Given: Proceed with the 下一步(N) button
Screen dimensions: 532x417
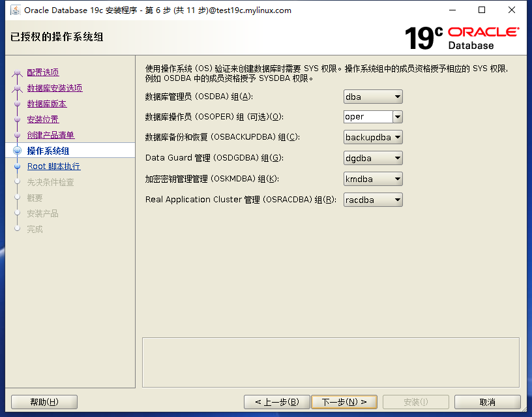Looking at the screenshot, I should pyautogui.click(x=344, y=402).
